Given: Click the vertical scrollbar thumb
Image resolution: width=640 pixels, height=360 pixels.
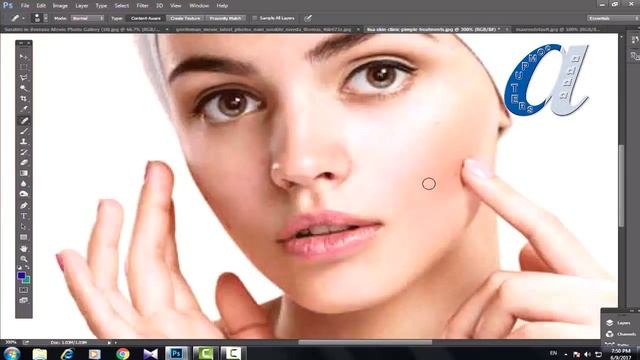Looking at the screenshot, I should pos(622,186).
